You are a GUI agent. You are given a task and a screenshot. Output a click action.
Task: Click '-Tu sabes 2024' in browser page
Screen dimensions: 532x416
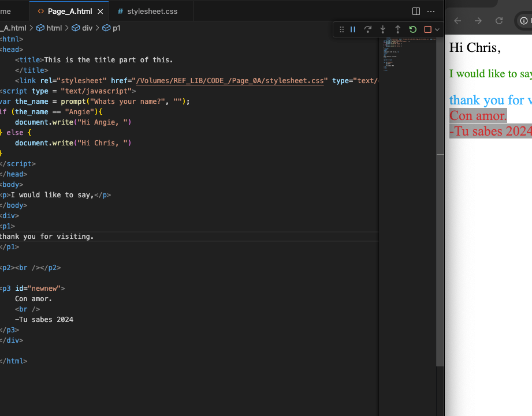point(490,132)
